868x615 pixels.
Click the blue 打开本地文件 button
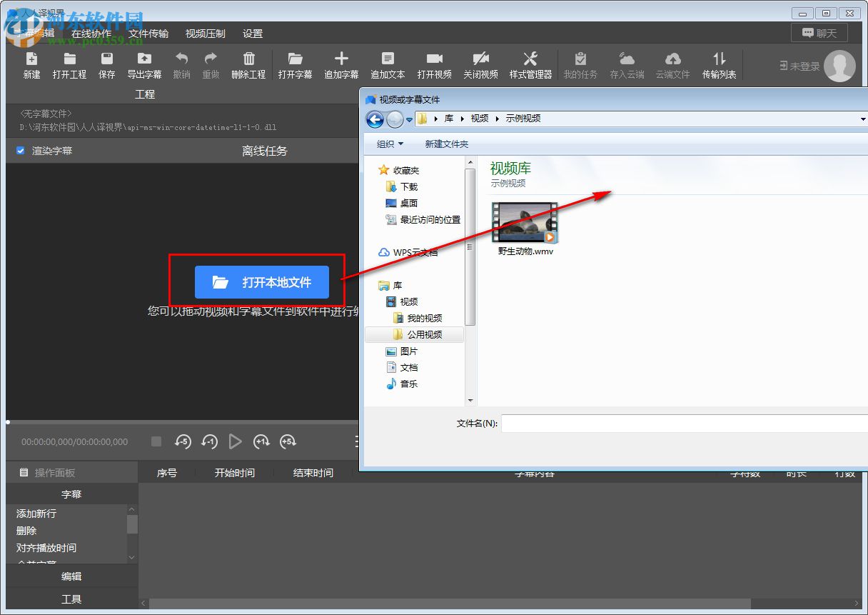click(262, 282)
